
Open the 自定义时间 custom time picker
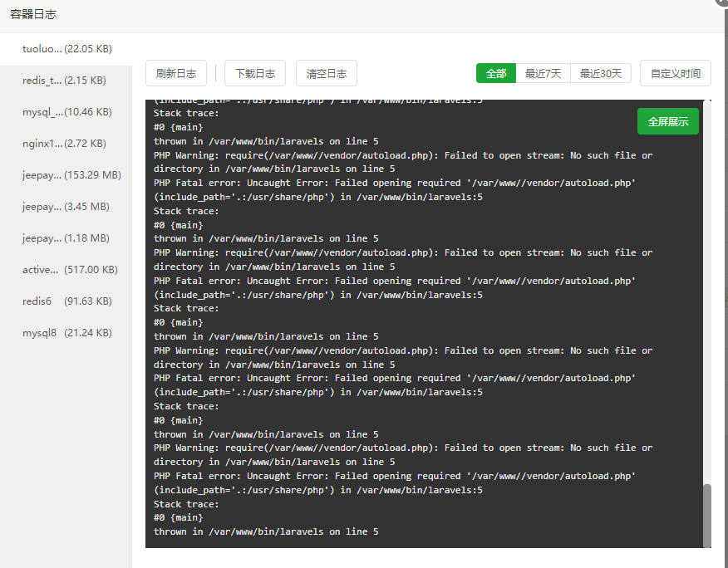point(675,73)
